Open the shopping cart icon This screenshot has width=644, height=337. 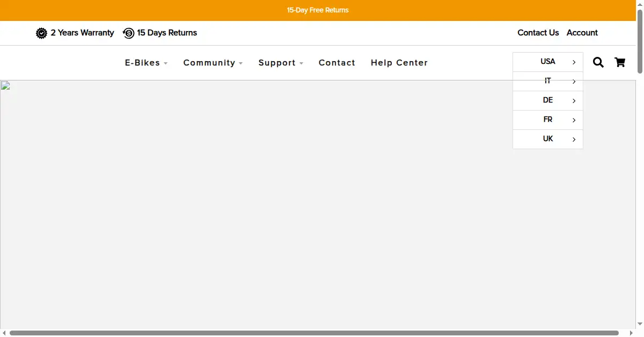620,62
